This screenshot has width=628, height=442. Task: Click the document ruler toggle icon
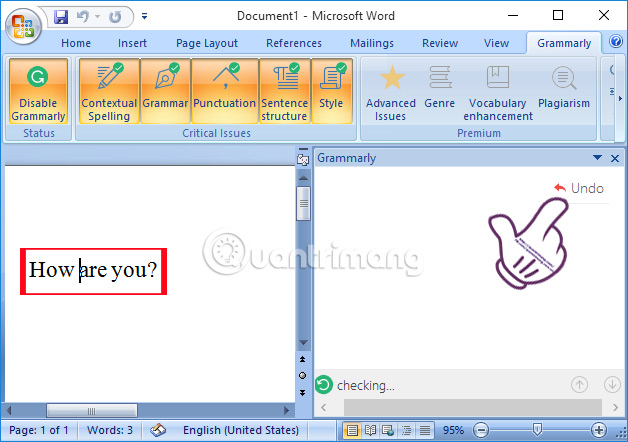click(303, 160)
